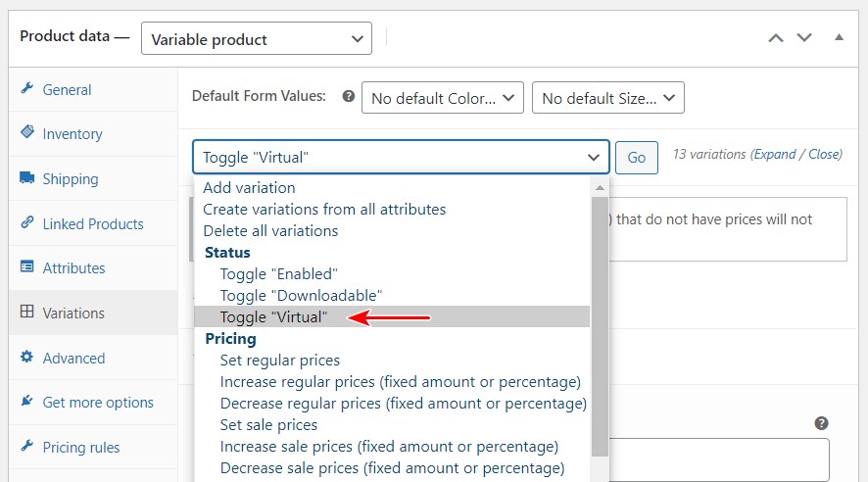
Task: Move Product data panel down
Action: click(804, 38)
